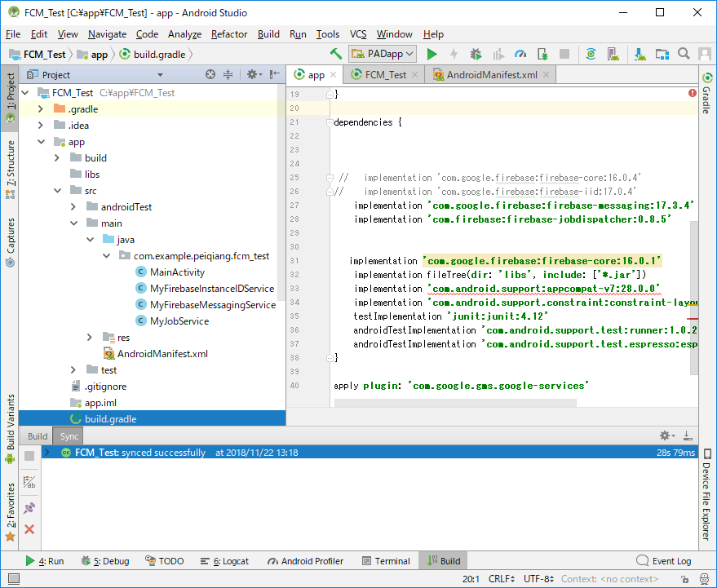Click the Search Everywhere magnifier icon
Image resolution: width=717 pixels, height=588 pixels.
coord(684,54)
